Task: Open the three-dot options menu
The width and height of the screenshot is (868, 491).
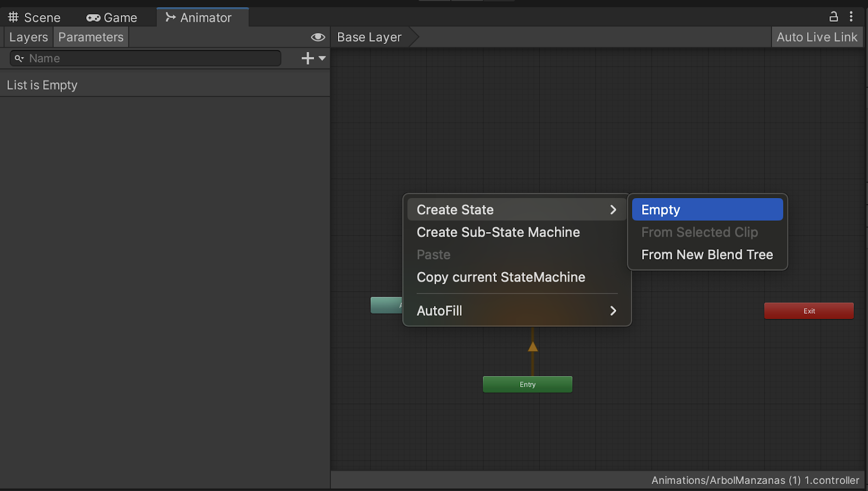Action: 851,17
